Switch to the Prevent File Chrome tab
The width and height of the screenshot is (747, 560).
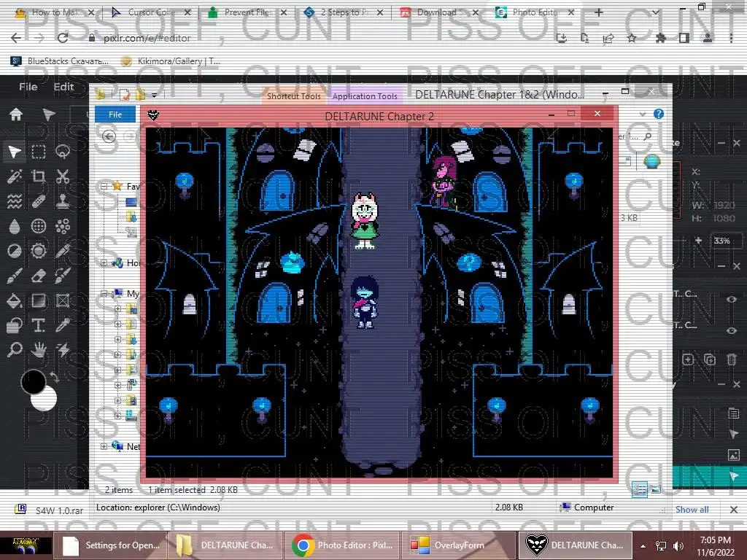point(247,12)
